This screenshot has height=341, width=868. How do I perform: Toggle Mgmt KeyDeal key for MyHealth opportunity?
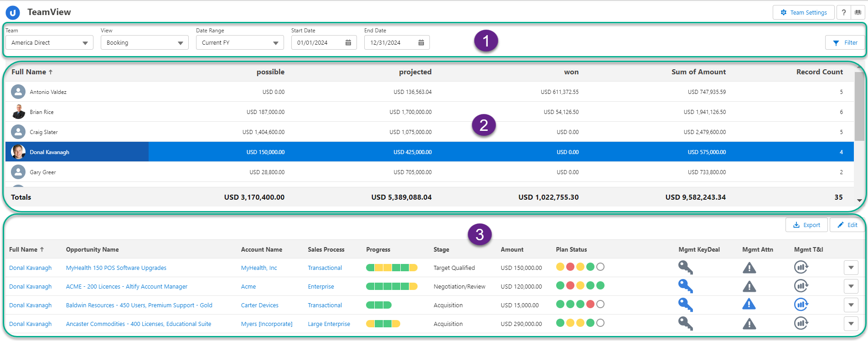685,268
